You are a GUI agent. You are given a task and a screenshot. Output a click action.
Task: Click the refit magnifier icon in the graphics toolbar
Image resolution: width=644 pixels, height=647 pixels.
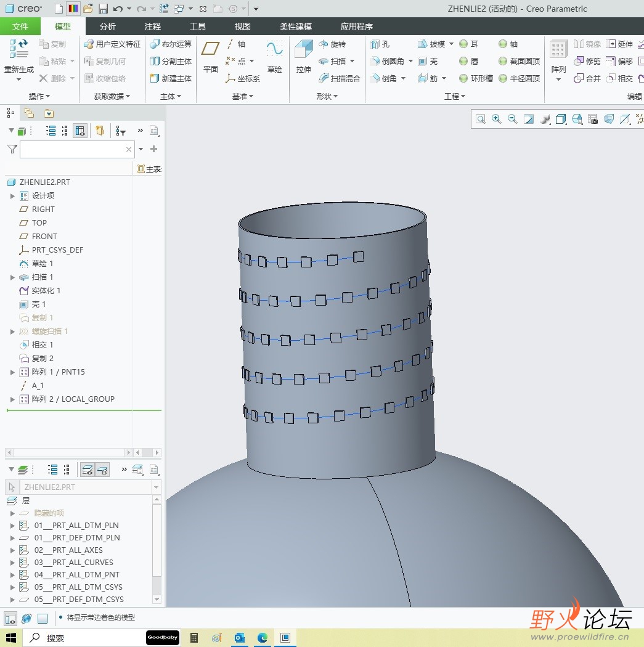tap(481, 120)
